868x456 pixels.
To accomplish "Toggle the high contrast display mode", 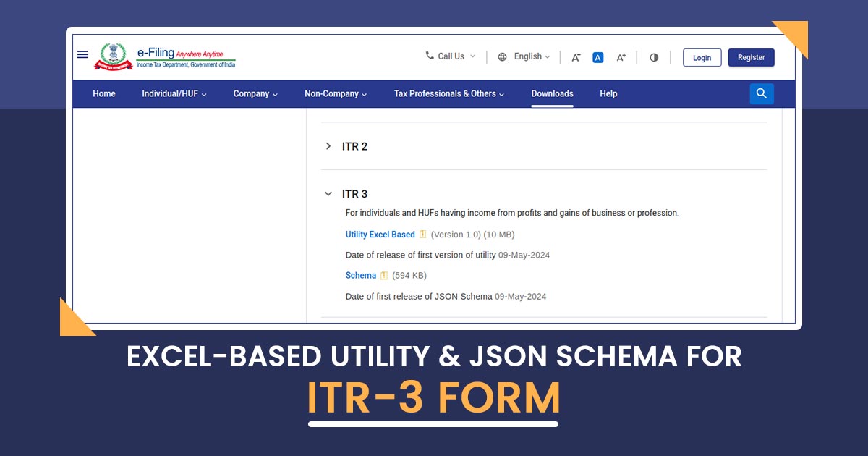I will [x=654, y=56].
